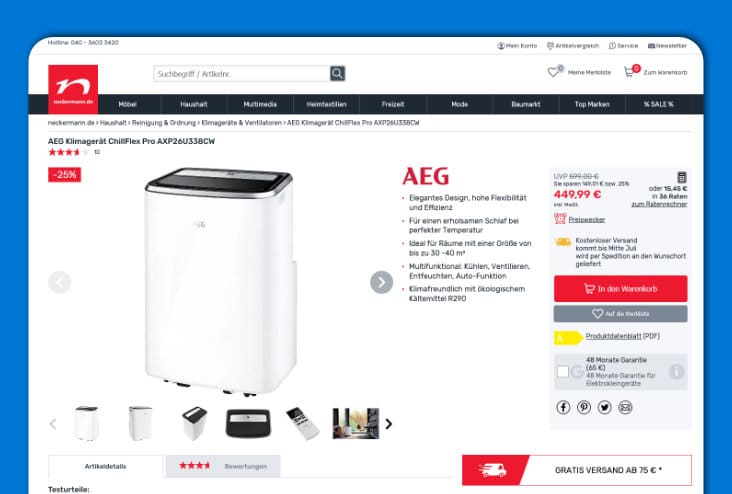Click the heart icon for Meine Merkliste

553,72
